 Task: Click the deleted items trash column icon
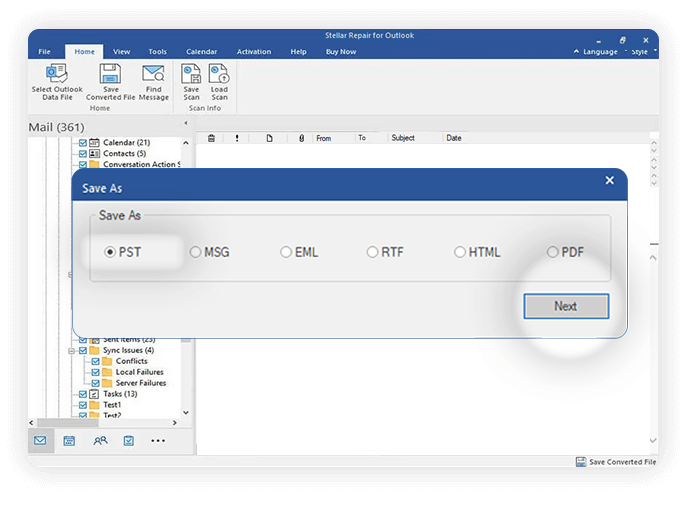pyautogui.click(x=211, y=138)
